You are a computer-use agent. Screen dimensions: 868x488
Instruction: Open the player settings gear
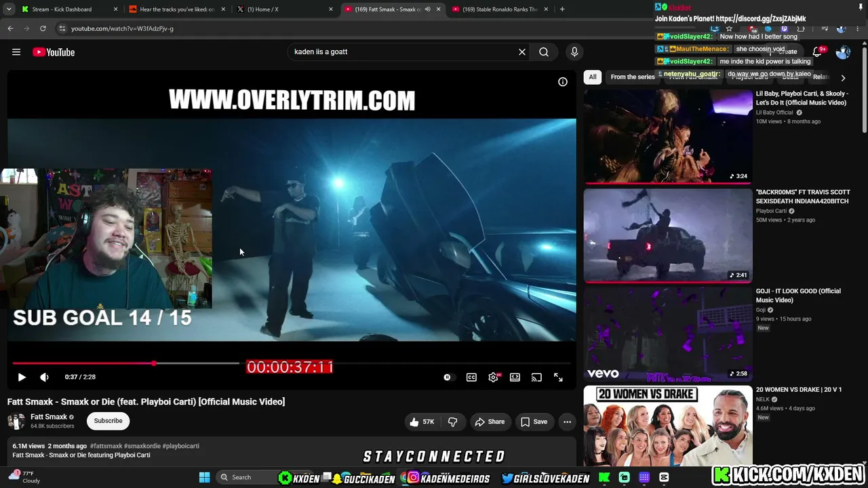493,378
